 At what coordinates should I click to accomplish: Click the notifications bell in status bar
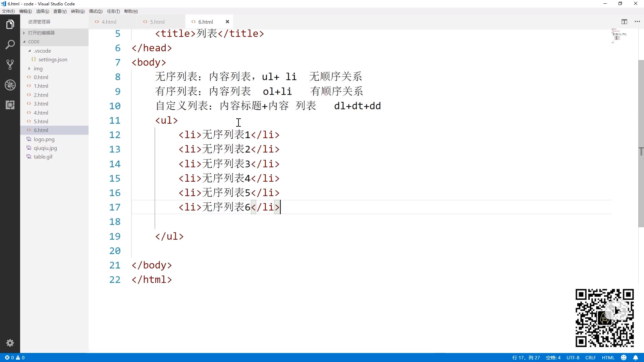636,358
